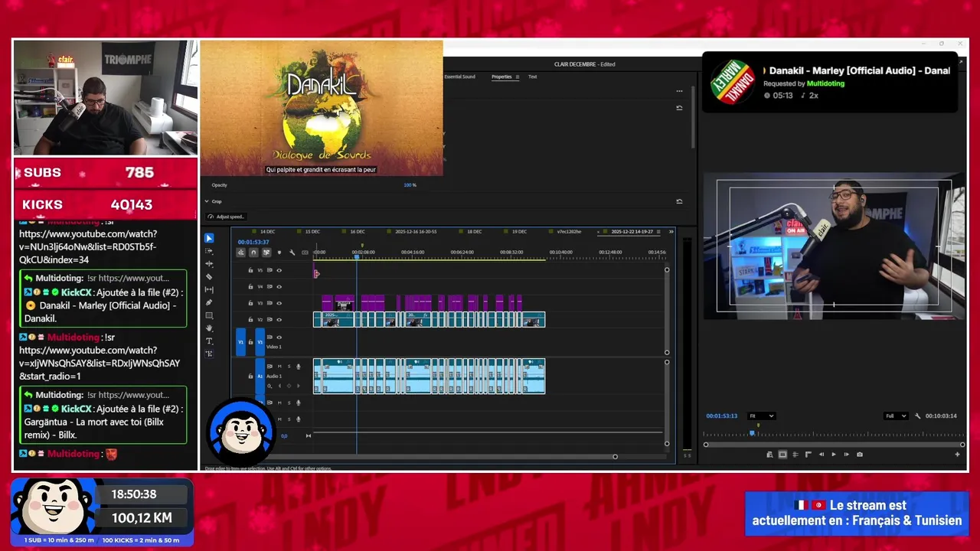980x551 pixels.
Task: Add a marker with the timeline marker icon
Action: 279,253
